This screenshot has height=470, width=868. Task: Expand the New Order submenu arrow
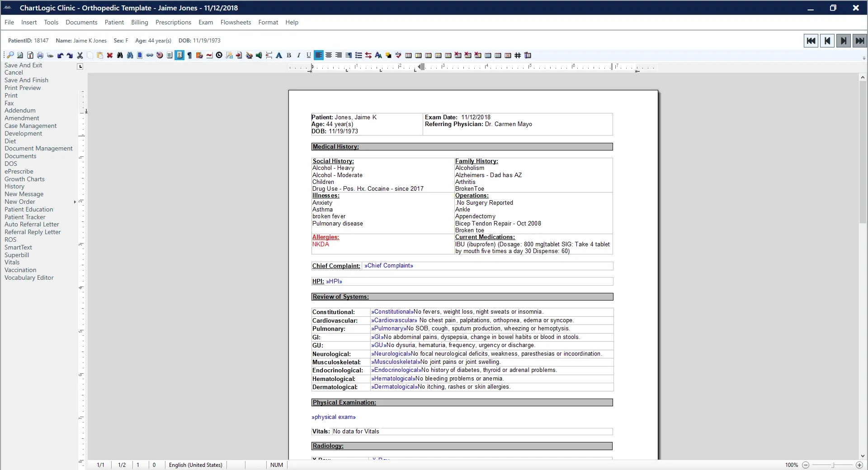(x=75, y=202)
